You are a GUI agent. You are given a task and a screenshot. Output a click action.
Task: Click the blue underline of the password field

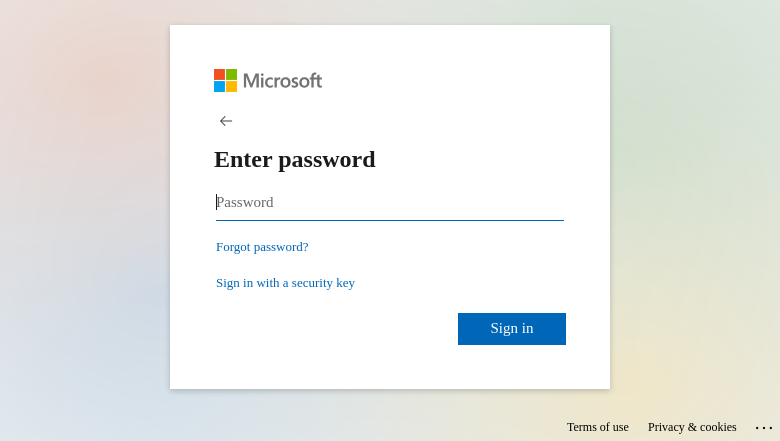390,220
